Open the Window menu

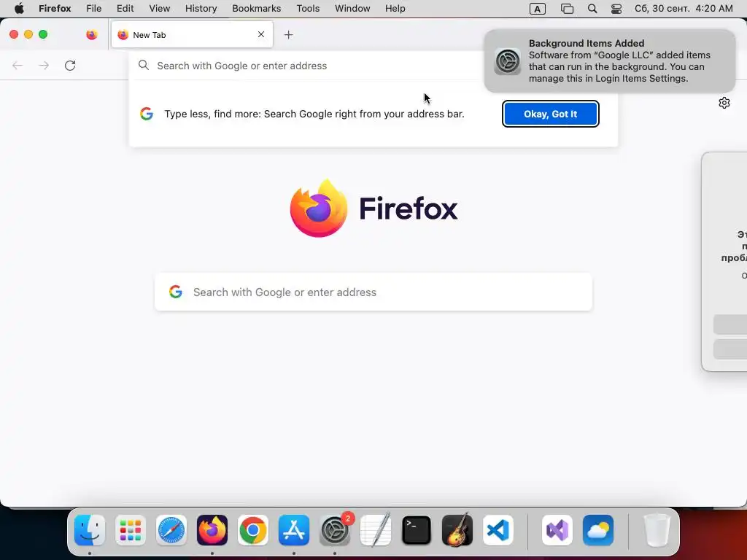click(352, 9)
